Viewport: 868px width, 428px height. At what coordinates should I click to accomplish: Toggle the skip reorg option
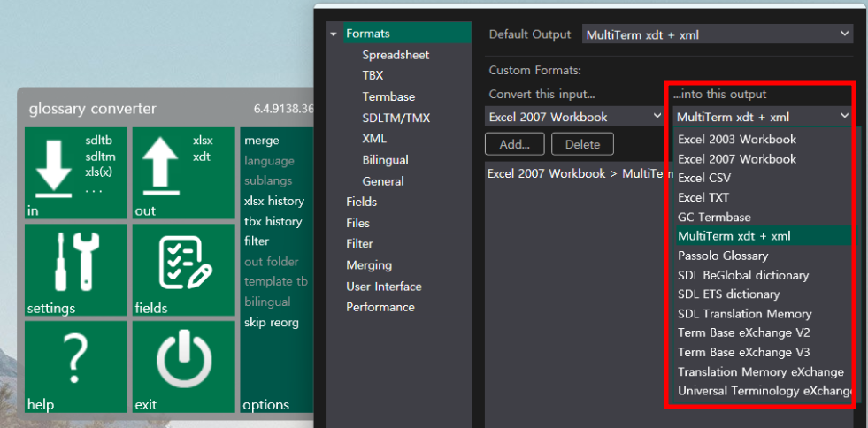tap(272, 323)
